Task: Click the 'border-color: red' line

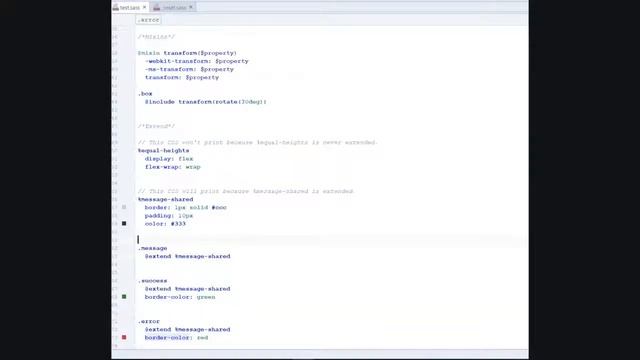Action: point(176,338)
